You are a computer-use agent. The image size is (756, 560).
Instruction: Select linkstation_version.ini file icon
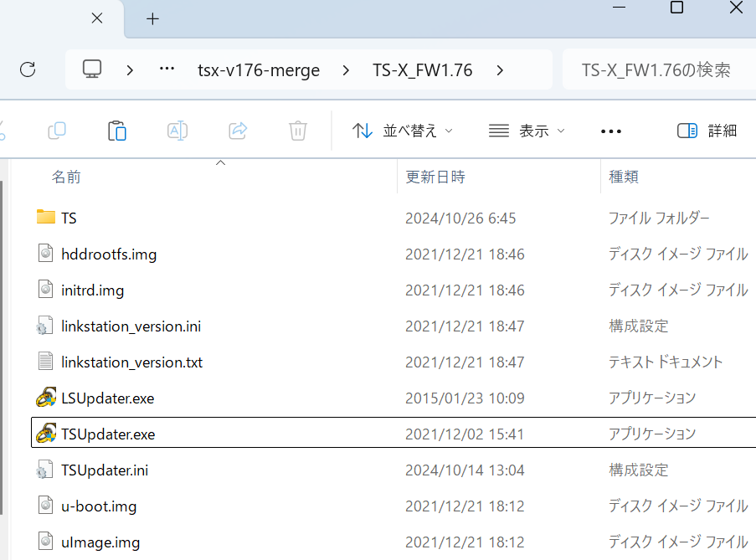[x=45, y=326]
